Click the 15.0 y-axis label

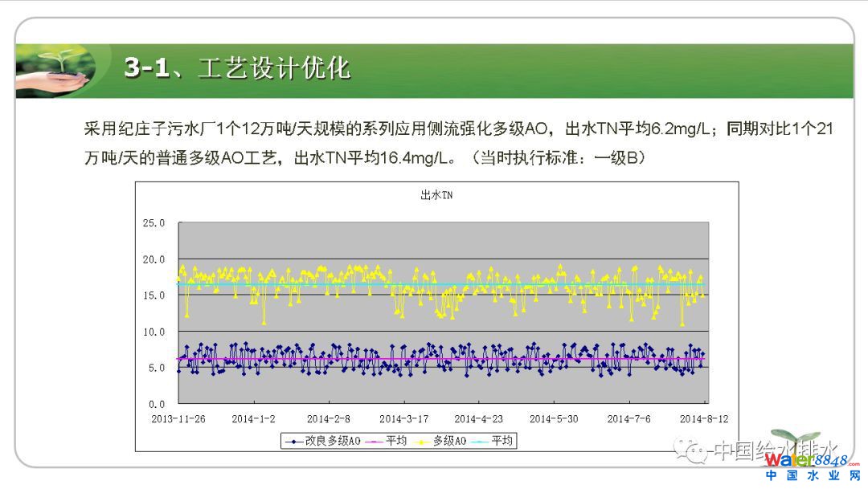[153, 295]
